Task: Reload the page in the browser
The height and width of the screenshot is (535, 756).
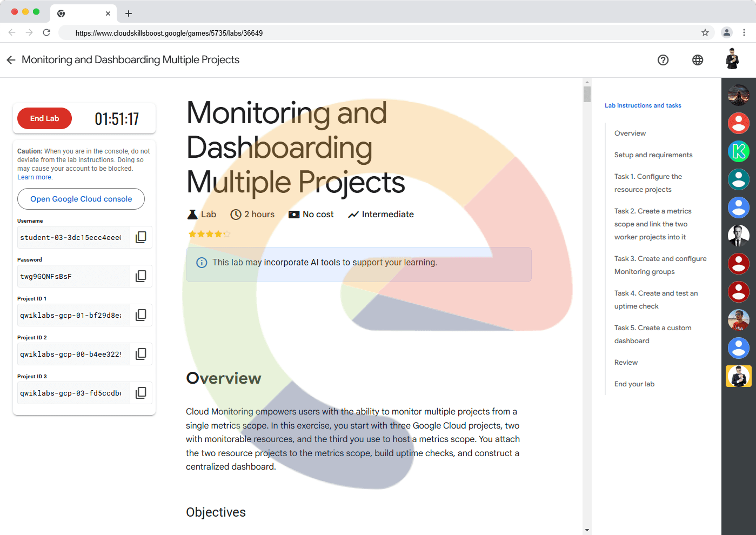Action: coord(46,33)
